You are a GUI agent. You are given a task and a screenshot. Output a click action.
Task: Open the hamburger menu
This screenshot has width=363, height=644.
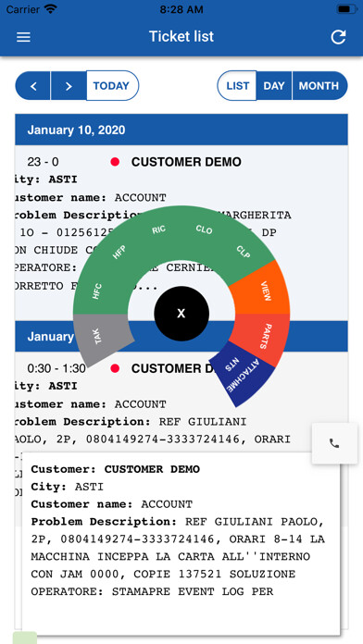[23, 37]
